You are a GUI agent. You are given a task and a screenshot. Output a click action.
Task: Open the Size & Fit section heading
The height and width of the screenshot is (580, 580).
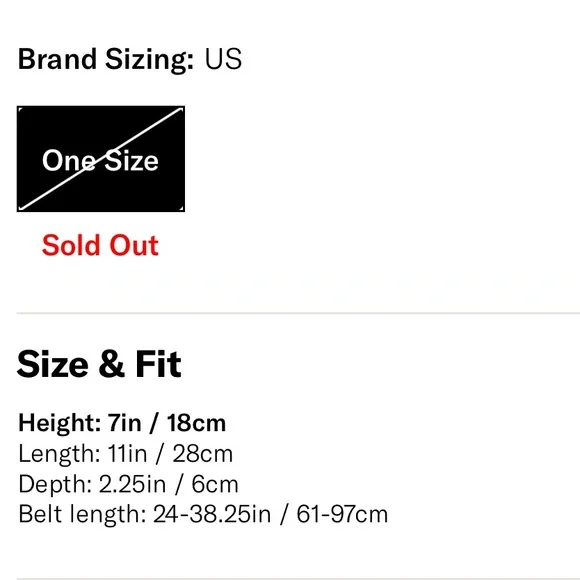point(99,364)
